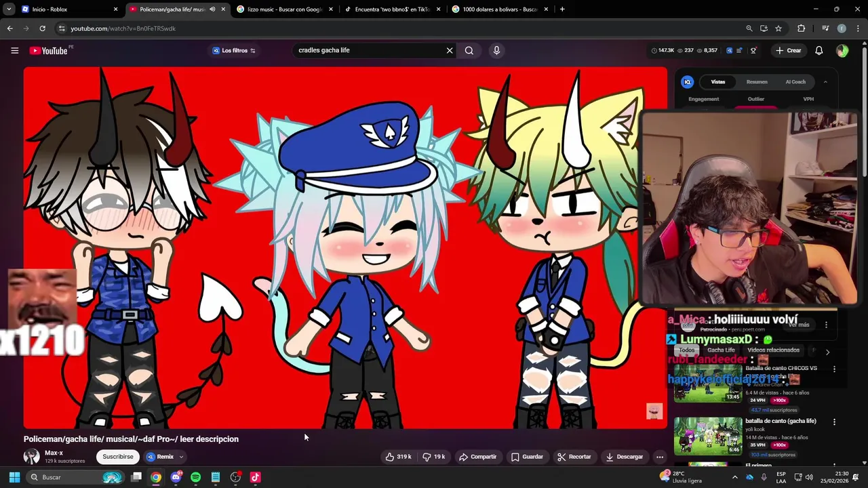868x488 pixels.
Task: Switch to the lizzo music Google tab
Action: point(285,9)
